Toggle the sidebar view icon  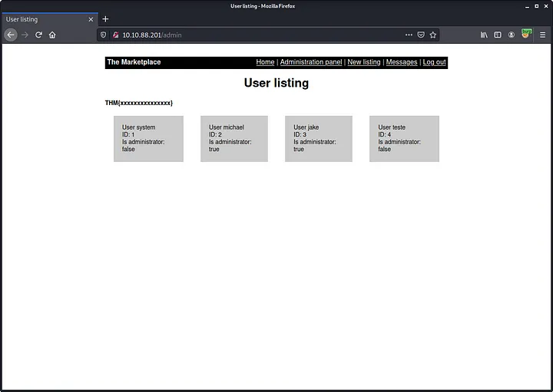click(498, 35)
